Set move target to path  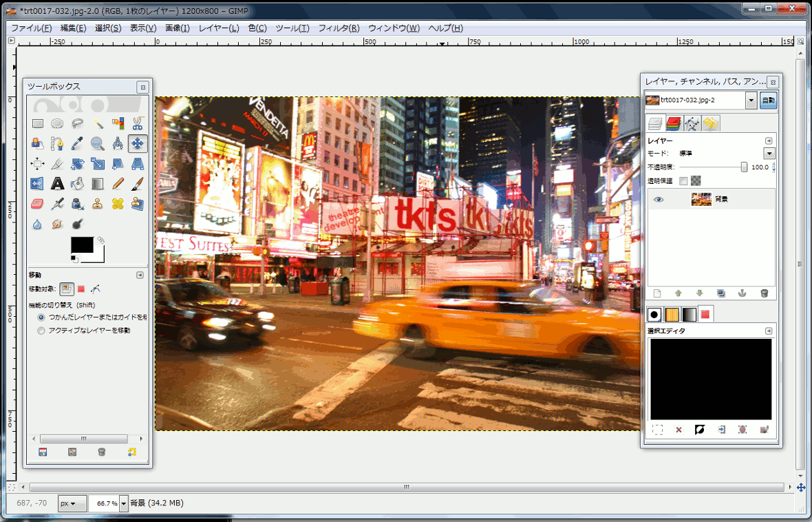coord(95,289)
